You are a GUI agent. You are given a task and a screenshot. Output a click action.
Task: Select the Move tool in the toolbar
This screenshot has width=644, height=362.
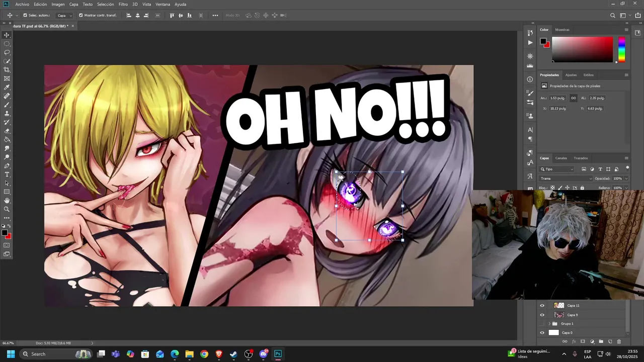tap(7, 35)
